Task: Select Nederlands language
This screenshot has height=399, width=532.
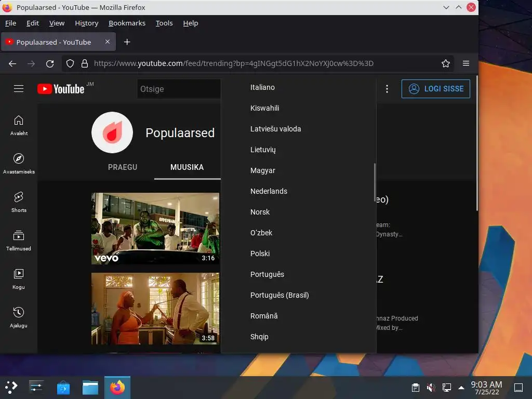Action: (x=299, y=191)
